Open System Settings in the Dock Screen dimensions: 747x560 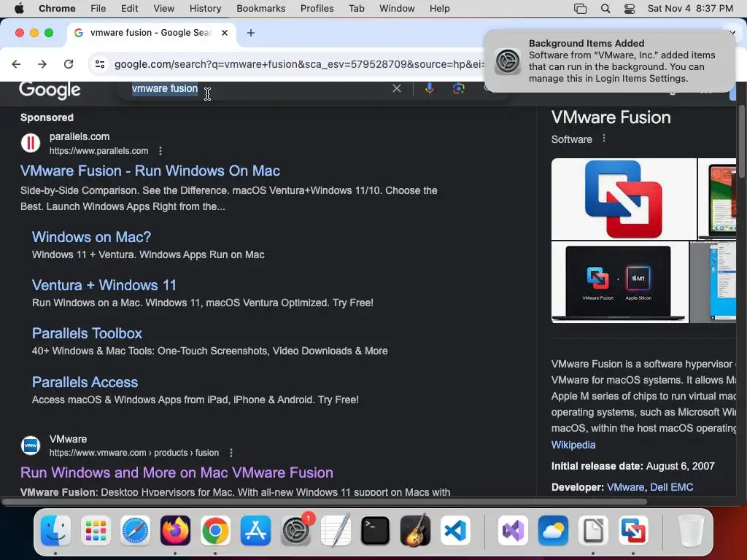(295, 530)
